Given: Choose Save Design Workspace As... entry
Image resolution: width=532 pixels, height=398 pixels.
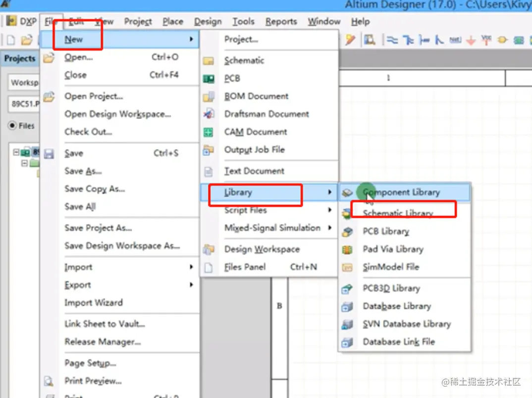Looking at the screenshot, I should click(x=119, y=245).
